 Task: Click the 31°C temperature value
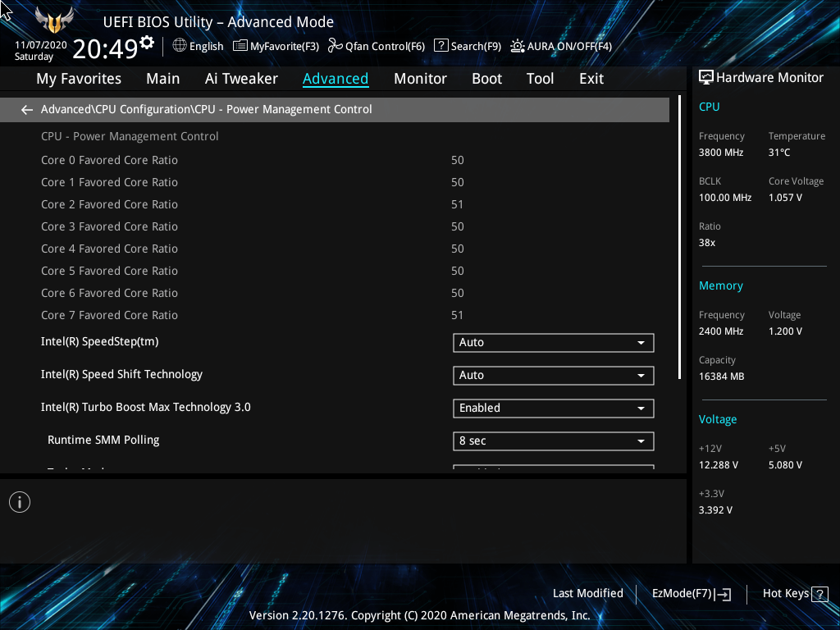(779, 153)
